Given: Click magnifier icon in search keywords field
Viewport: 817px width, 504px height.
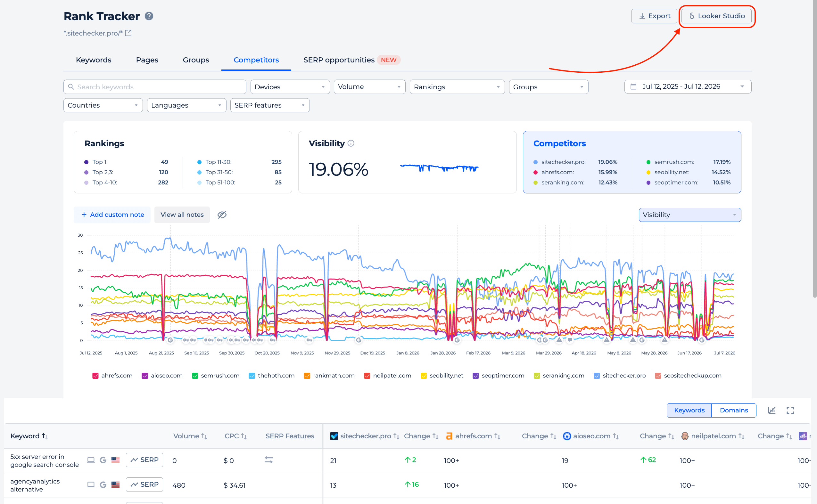Looking at the screenshot, I should [x=71, y=87].
